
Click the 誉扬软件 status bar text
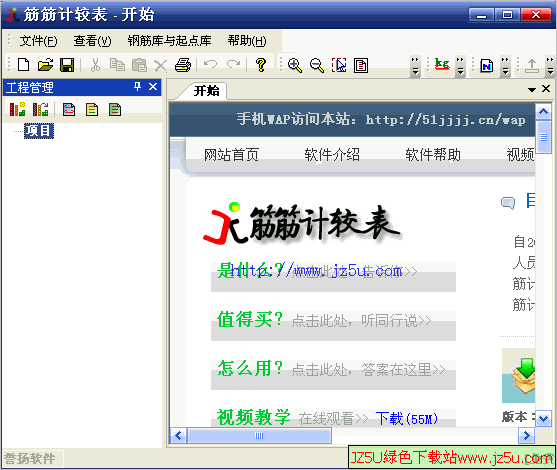click(29, 458)
